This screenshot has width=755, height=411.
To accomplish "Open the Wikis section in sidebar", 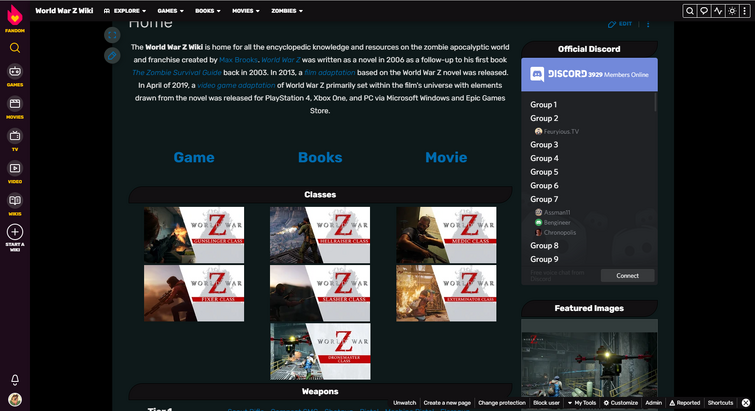I will (x=15, y=204).
